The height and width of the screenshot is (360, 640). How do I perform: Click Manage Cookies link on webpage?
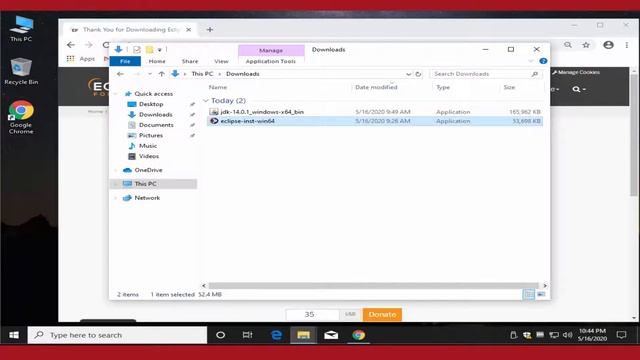point(576,72)
